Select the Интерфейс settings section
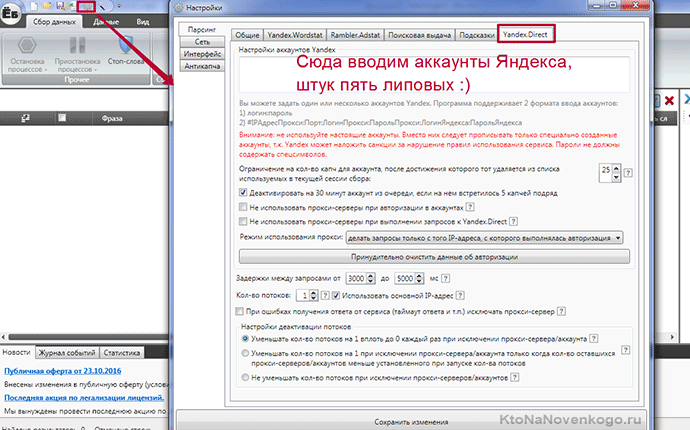690x430 pixels. click(202, 54)
